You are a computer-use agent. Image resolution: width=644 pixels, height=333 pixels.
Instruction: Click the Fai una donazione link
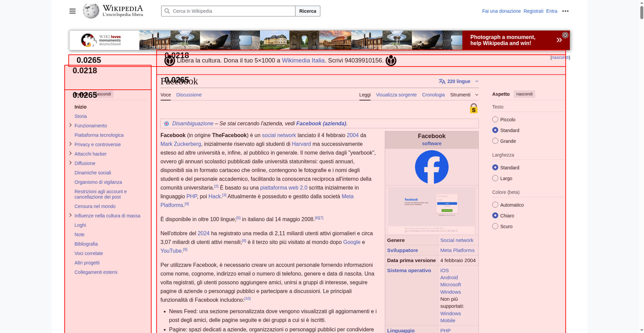tap(501, 11)
